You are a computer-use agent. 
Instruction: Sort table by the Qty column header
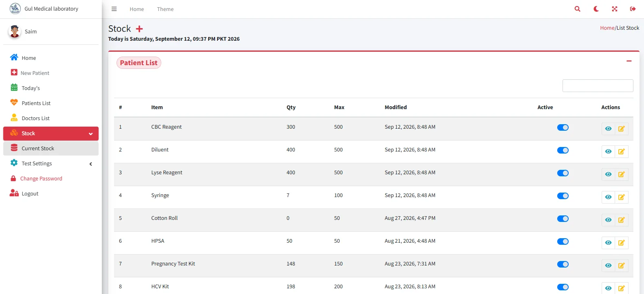[291, 108]
